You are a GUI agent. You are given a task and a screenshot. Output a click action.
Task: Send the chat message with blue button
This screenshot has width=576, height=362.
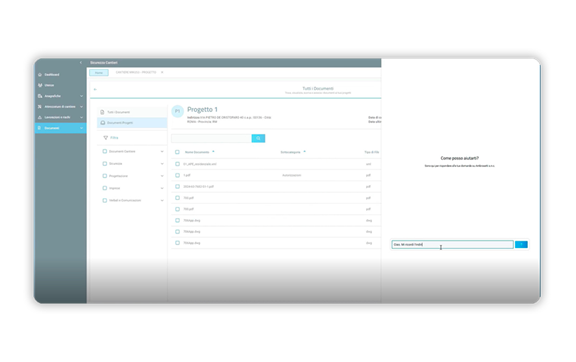tap(521, 244)
